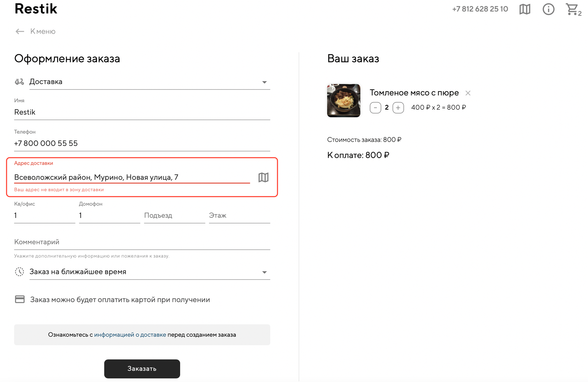588x382 pixels.
Task: Click map icon beside delivery address
Action: point(263,177)
